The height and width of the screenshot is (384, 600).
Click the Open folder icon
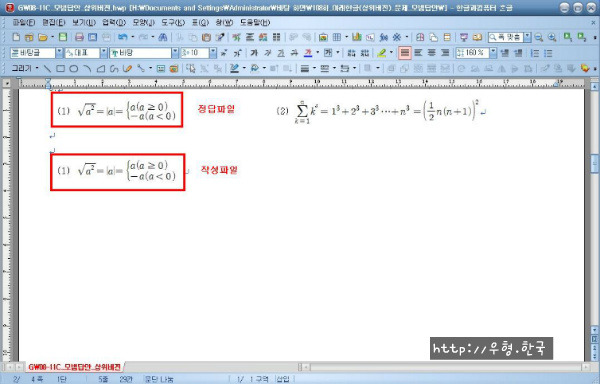pyautogui.click(x=42, y=37)
